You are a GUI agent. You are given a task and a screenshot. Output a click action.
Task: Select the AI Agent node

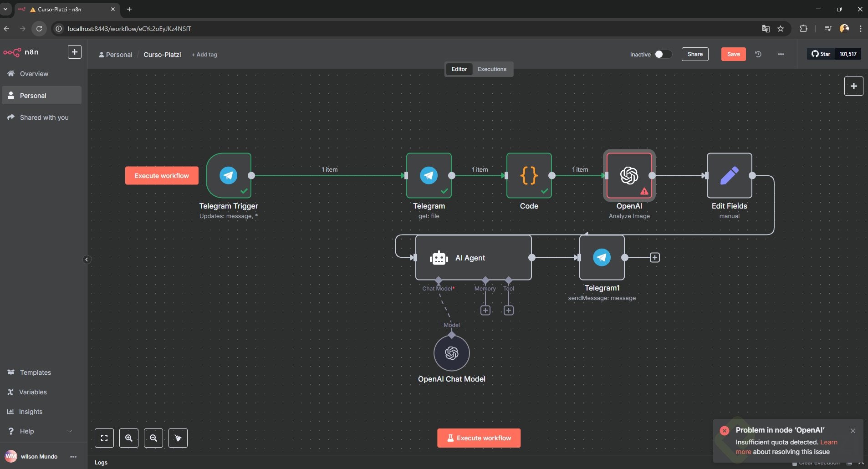474,257
